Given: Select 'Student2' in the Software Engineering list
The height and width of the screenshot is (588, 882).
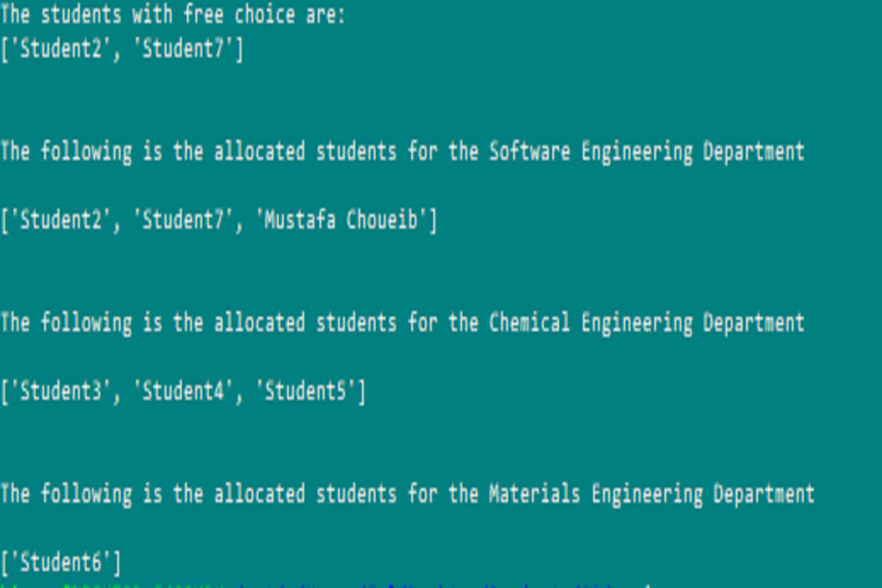Looking at the screenshot, I should pos(61,220).
